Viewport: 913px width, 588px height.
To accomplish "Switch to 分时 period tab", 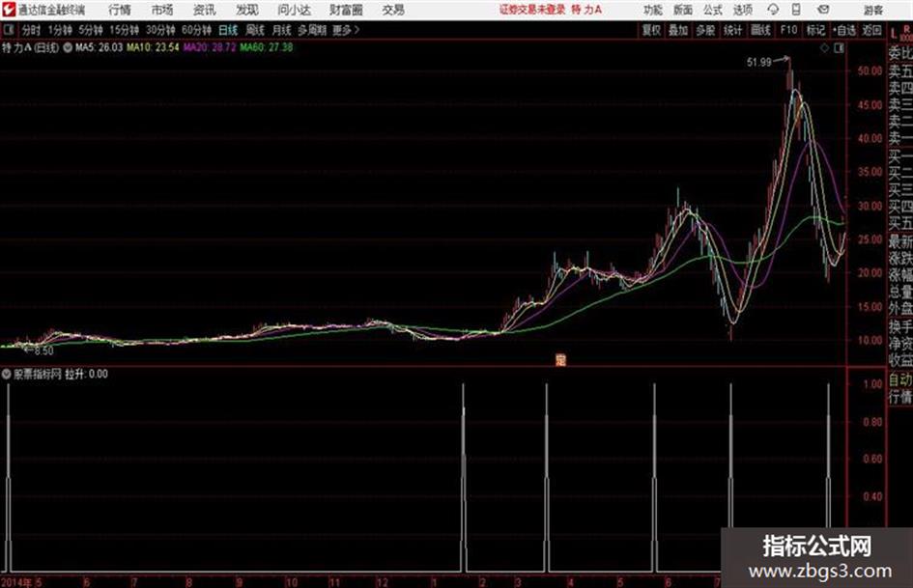I will point(31,30).
